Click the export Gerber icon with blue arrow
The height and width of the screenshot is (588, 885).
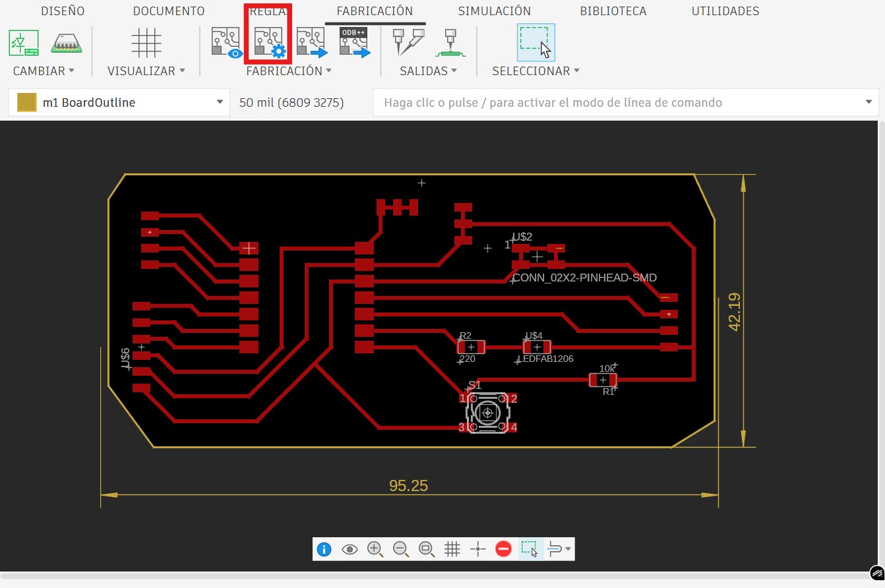click(x=312, y=42)
